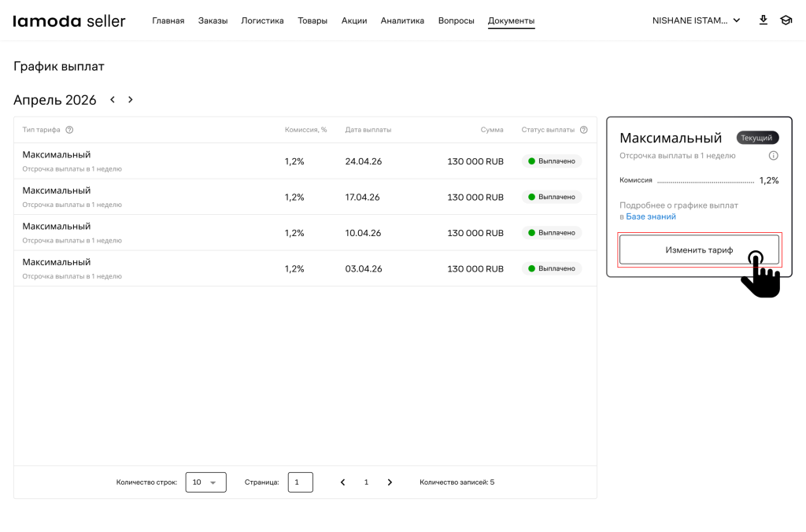
Task: Open the Аналитика menu item
Action: (402, 21)
